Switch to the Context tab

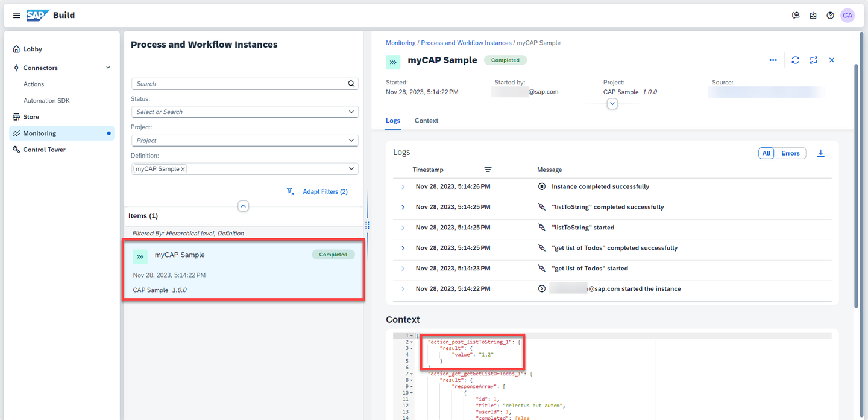point(426,121)
